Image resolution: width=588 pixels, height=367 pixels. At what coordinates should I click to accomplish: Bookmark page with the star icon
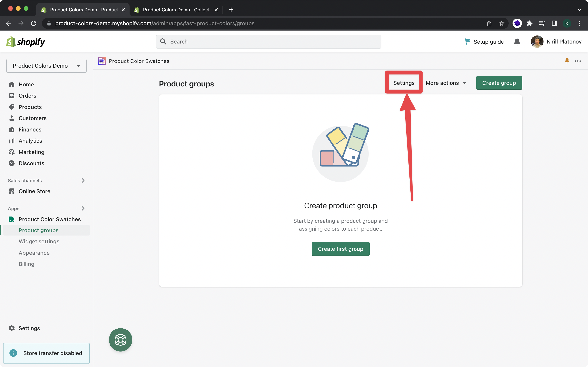coord(502,23)
